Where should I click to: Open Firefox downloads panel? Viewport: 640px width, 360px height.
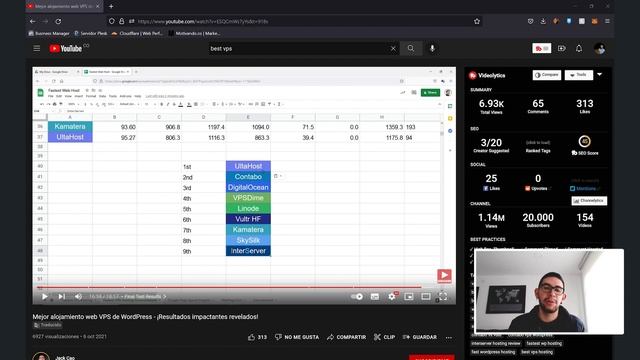(543, 21)
